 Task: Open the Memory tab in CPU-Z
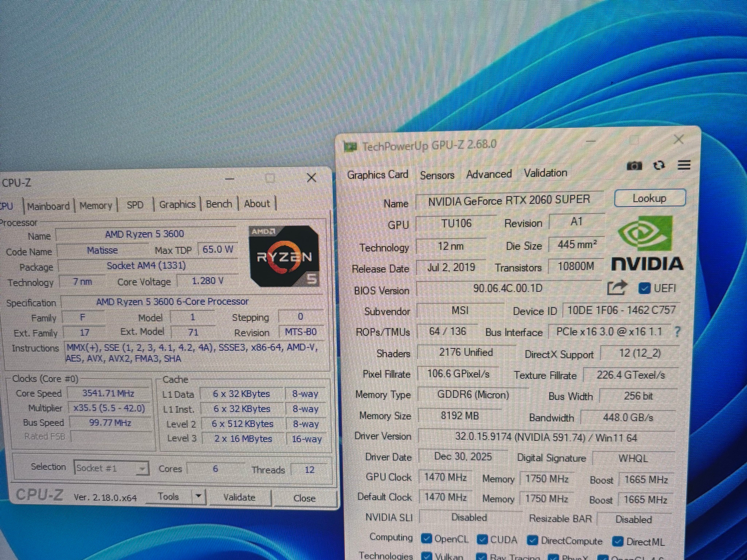(96, 206)
